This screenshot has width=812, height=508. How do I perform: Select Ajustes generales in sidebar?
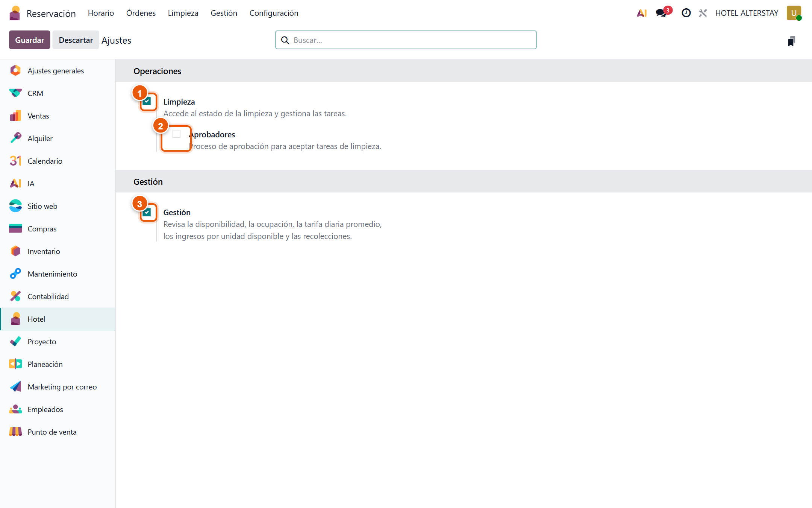click(58, 71)
